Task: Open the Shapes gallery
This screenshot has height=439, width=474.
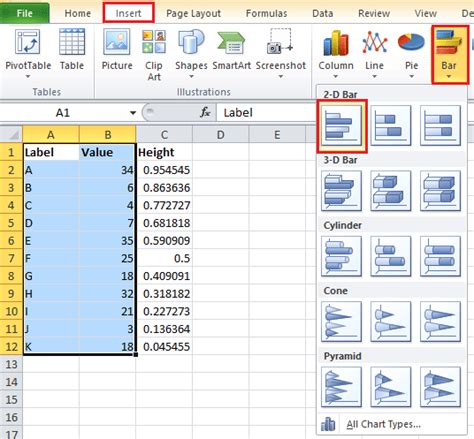Action: (x=191, y=53)
